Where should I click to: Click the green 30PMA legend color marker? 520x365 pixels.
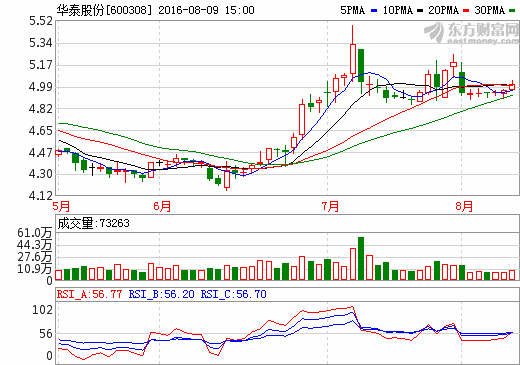click(512, 11)
